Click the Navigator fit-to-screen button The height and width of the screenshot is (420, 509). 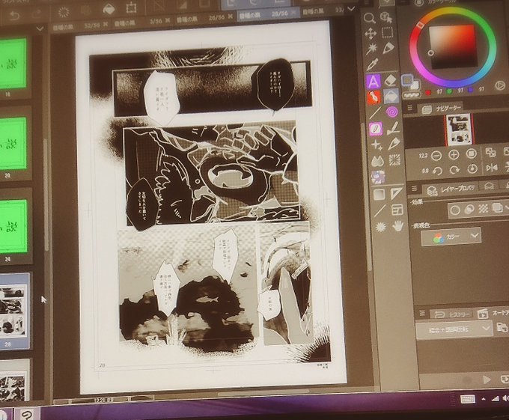(472, 153)
